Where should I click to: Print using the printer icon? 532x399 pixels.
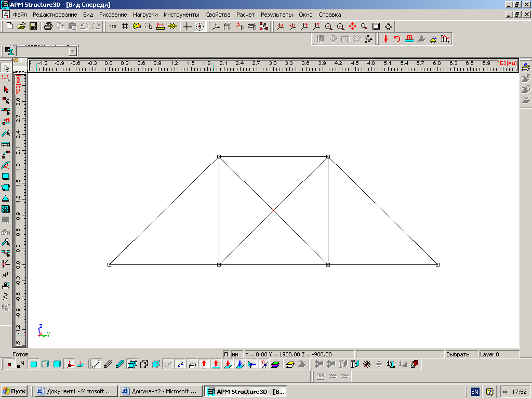[x=48, y=26]
